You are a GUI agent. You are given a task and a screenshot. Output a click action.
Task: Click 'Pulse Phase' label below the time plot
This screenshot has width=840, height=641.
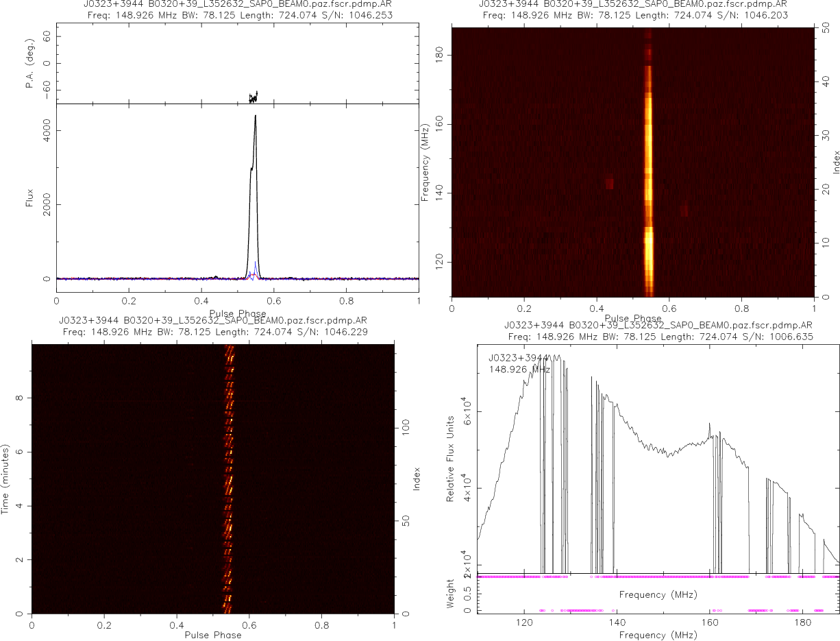pos(212,635)
